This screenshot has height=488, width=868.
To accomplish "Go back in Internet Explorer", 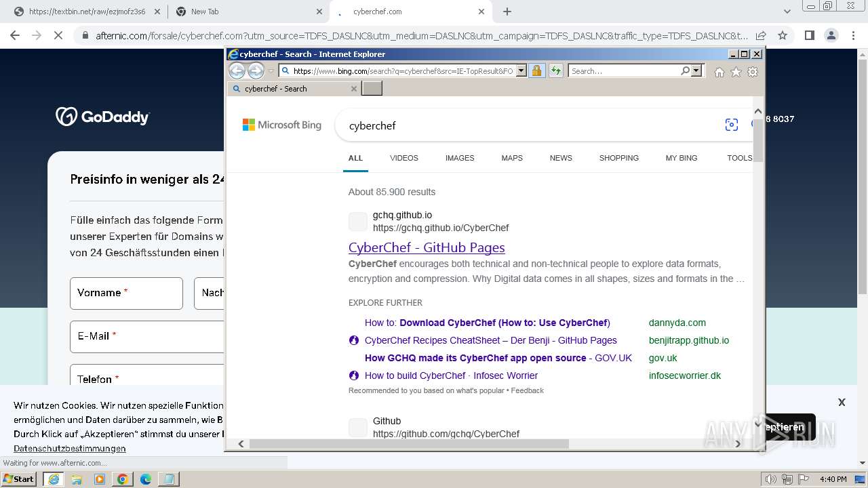I will 237,70.
